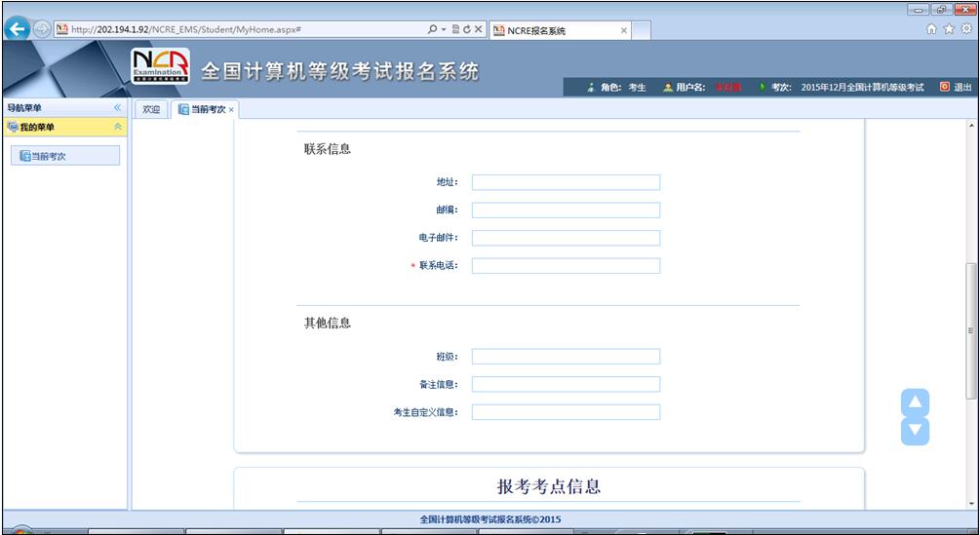Viewport: 980px width, 535px height.
Task: Click the 退出 logout link
Action: click(963, 88)
